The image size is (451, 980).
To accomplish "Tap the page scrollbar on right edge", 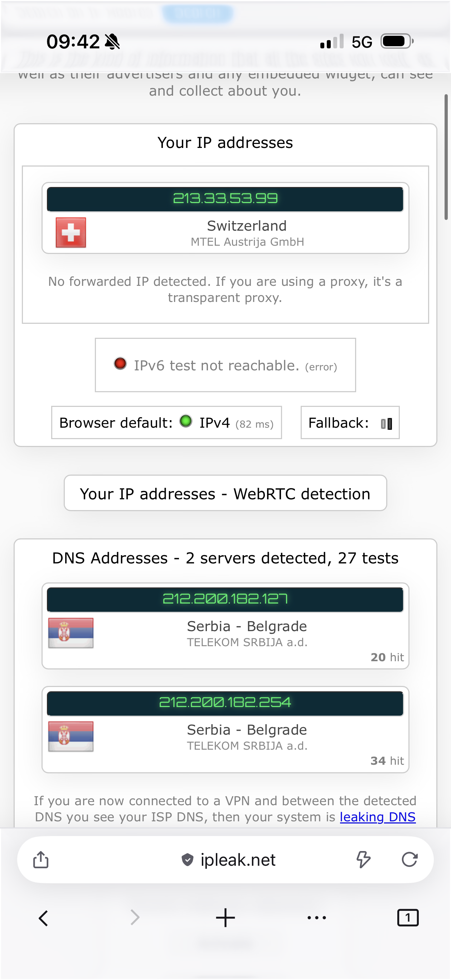I will (446, 157).
